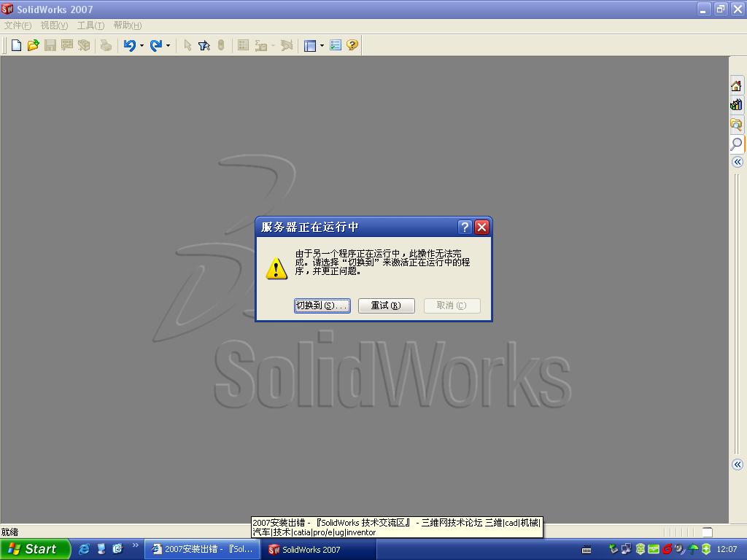Click the Safely Remove Hardware tray icon
Image resolution: width=747 pixels, height=560 pixels.
tap(613, 549)
